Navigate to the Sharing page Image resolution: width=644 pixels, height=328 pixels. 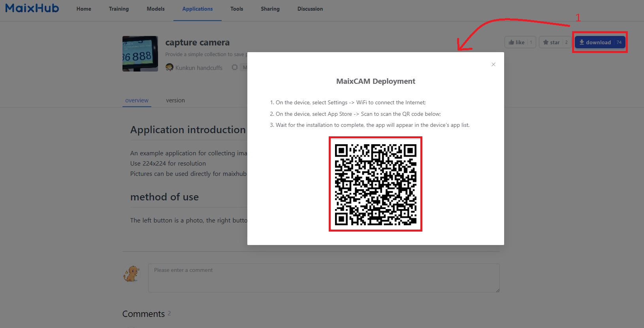[270, 9]
